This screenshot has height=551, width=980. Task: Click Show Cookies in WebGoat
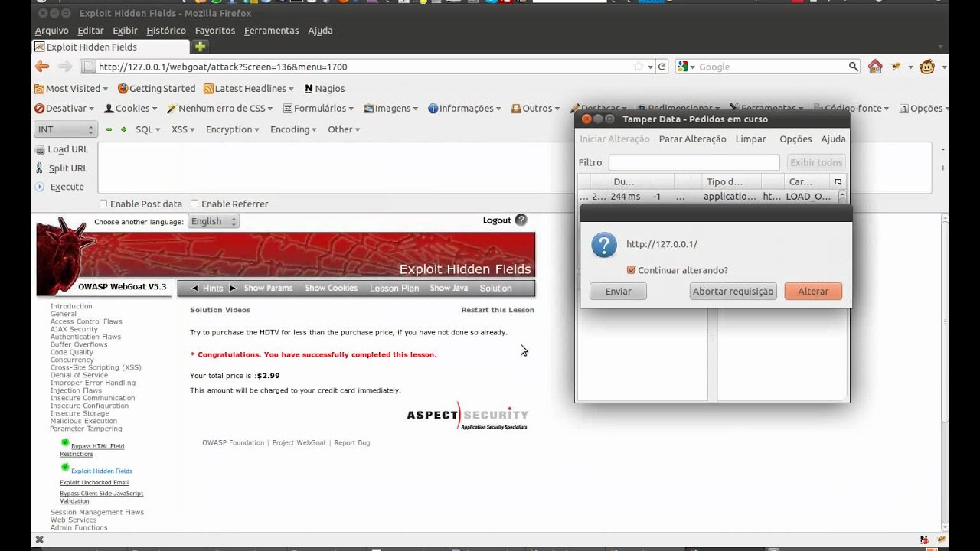(332, 289)
